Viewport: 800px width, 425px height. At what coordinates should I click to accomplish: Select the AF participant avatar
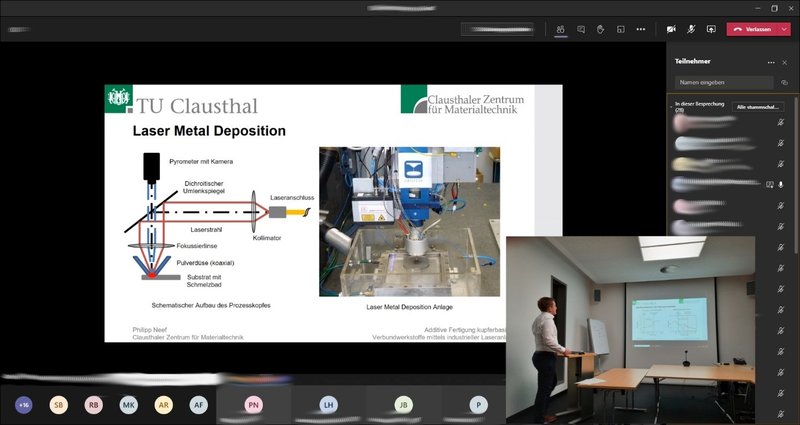(198, 405)
